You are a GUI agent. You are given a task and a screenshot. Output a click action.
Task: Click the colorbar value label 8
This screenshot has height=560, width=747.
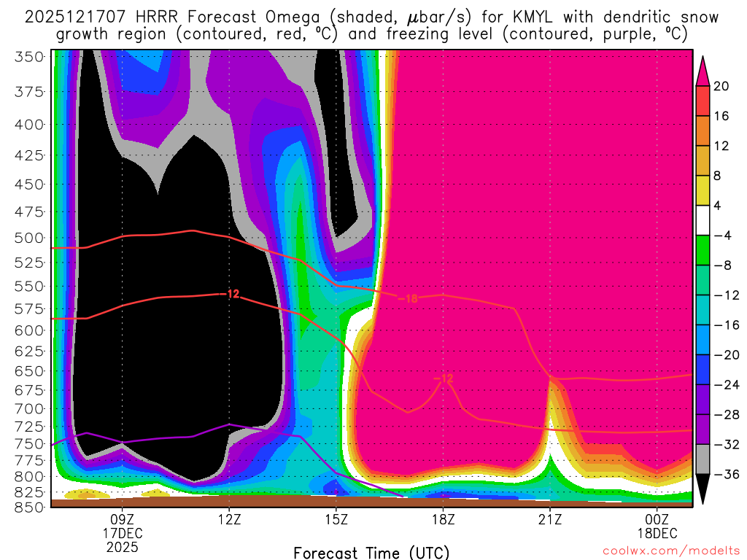pos(718,176)
